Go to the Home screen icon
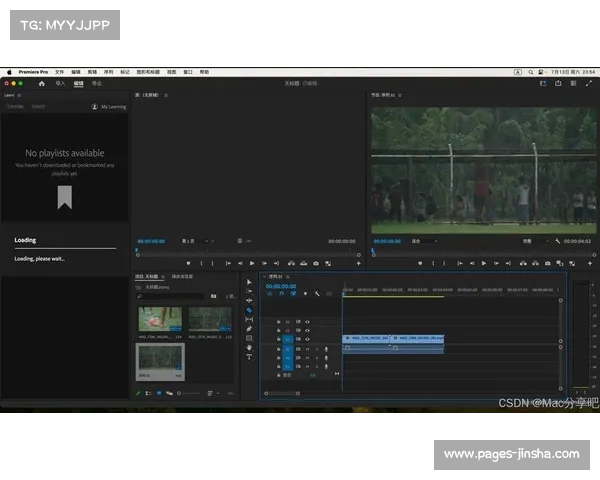 [42, 83]
